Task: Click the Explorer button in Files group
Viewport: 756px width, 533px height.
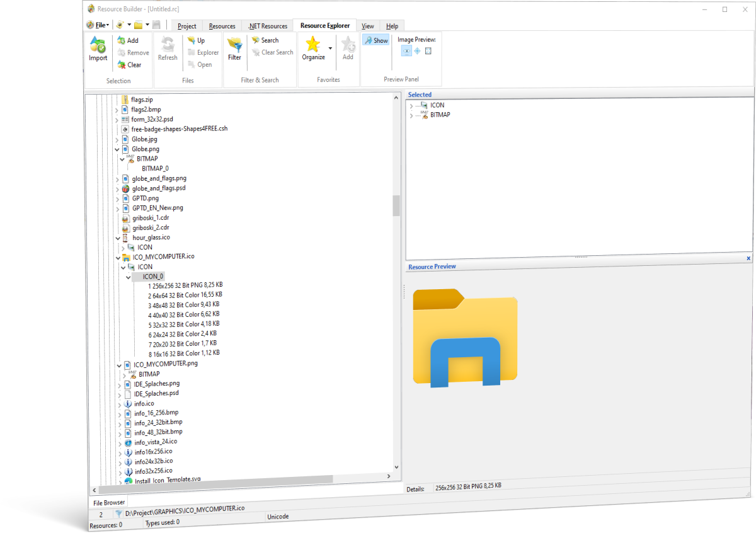Action: 203,53
